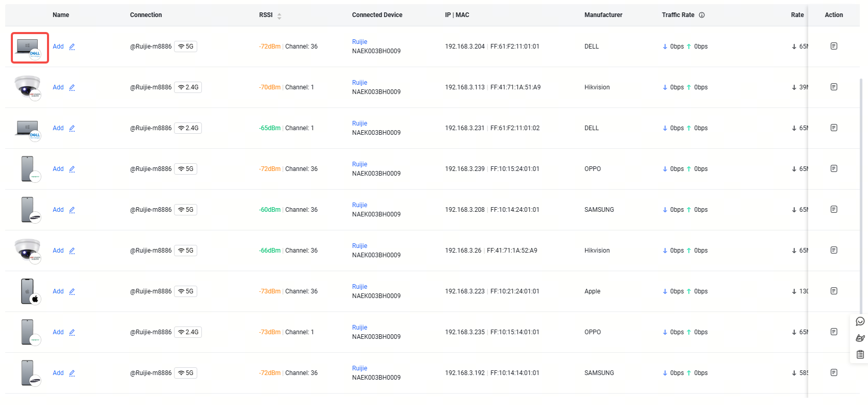Click the Apple iPhone device thumbnail

click(x=28, y=291)
